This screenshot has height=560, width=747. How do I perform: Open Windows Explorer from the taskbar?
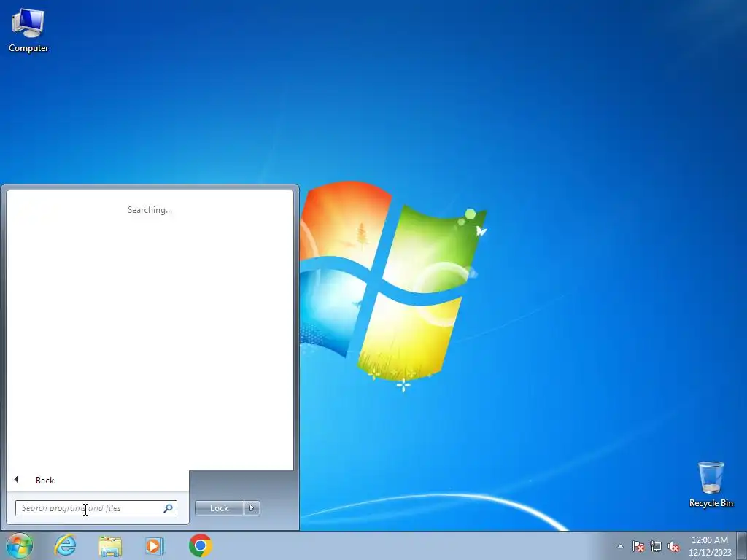(110, 545)
